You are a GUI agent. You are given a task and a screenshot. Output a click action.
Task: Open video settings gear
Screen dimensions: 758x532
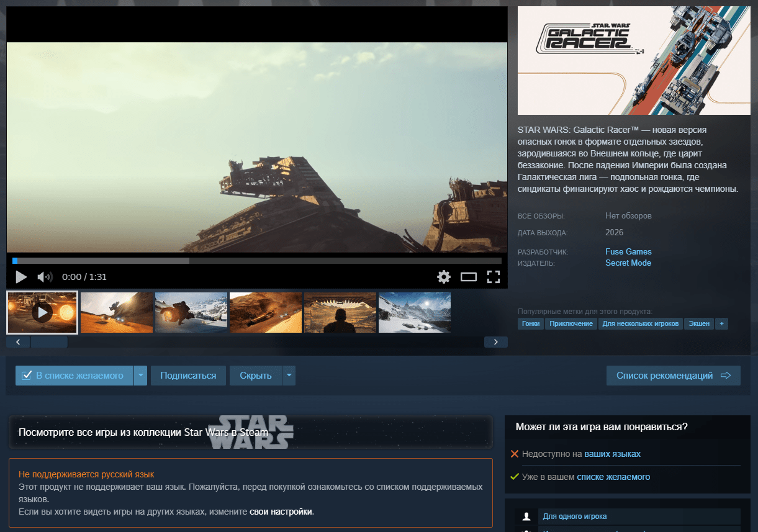[443, 277]
